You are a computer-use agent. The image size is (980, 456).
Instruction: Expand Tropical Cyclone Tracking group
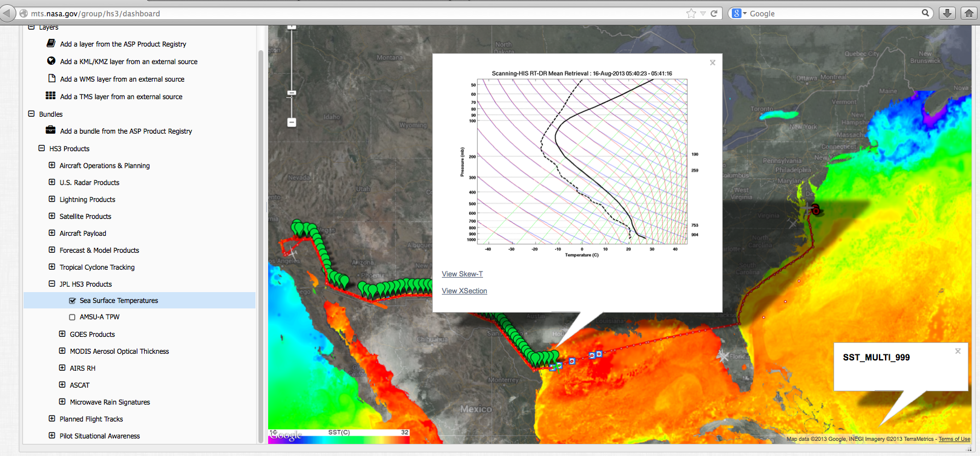coord(52,267)
